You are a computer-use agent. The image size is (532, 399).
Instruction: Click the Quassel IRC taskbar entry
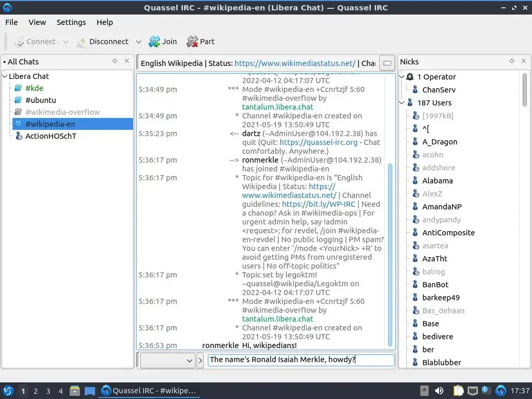[149, 391]
